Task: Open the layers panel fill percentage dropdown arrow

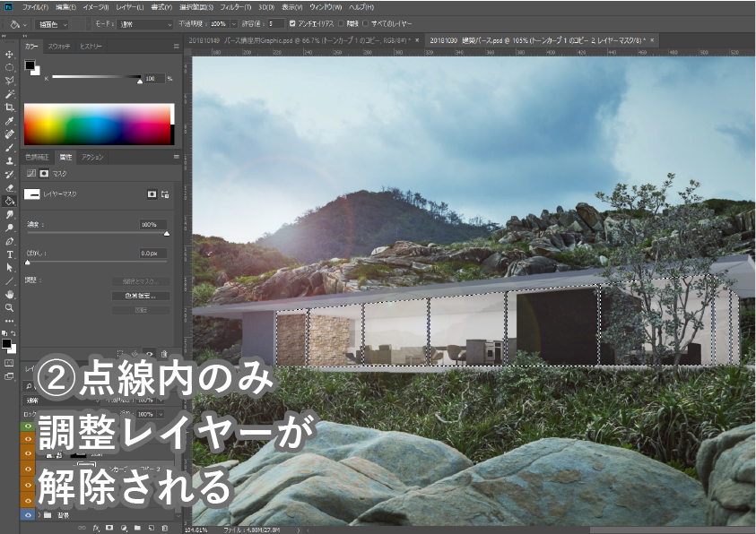Action: point(161,414)
